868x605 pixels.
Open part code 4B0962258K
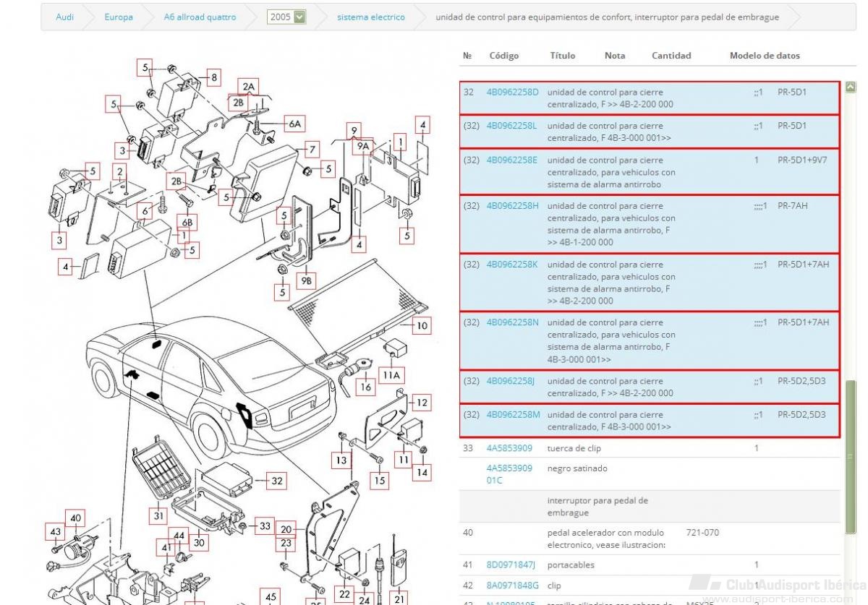tap(512, 264)
